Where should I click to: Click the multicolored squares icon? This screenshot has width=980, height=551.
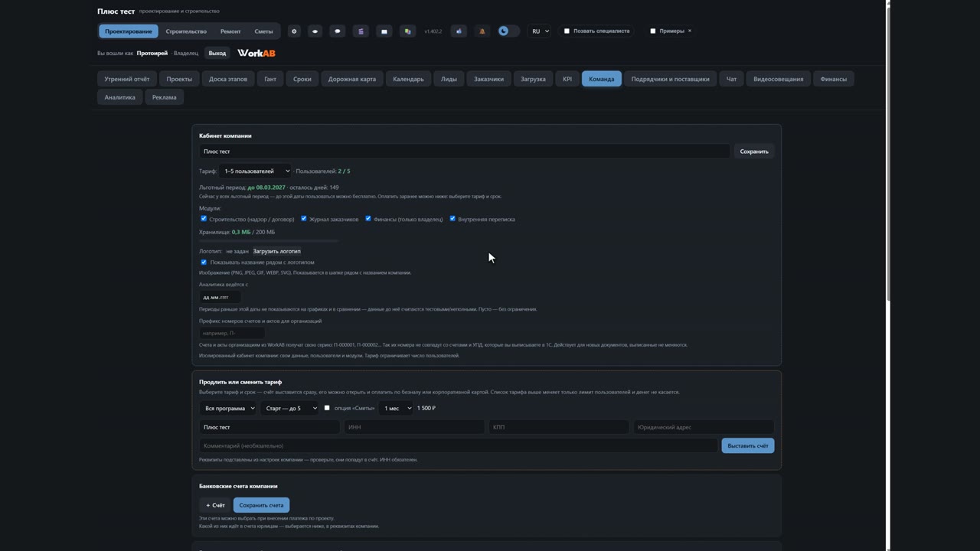tap(407, 31)
